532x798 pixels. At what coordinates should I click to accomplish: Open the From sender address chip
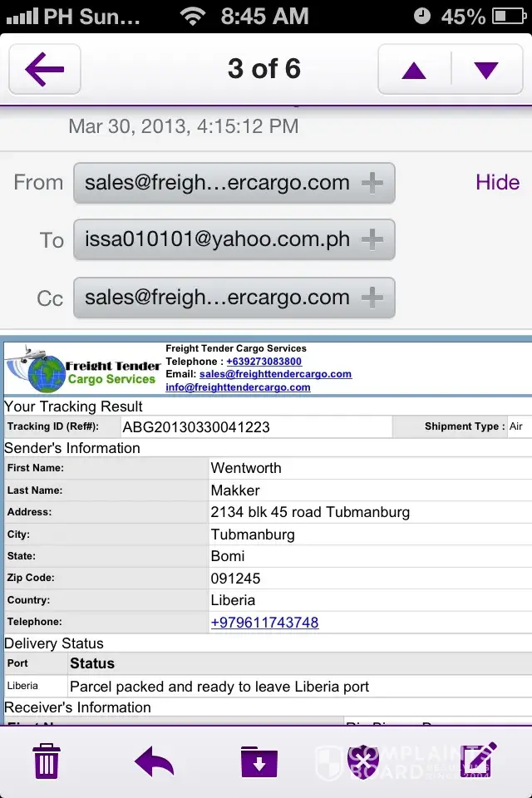click(x=218, y=183)
